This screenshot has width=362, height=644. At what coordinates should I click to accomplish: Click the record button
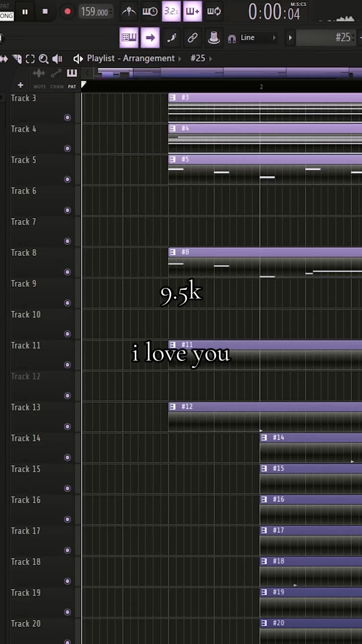(x=67, y=12)
